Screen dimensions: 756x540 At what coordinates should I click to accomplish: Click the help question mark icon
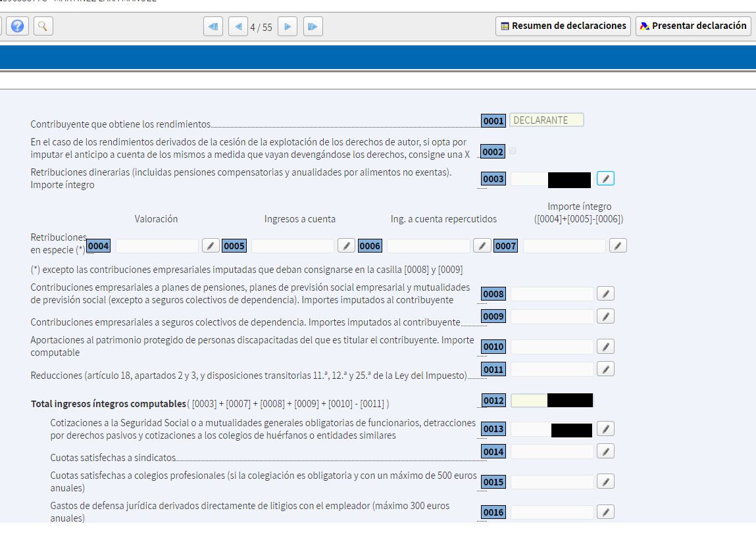click(x=18, y=26)
